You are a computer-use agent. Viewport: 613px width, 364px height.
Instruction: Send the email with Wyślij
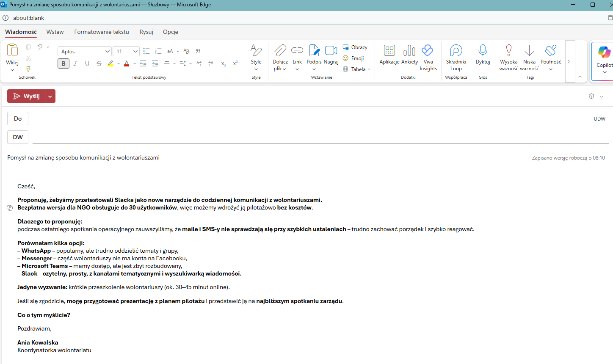pyautogui.click(x=26, y=97)
